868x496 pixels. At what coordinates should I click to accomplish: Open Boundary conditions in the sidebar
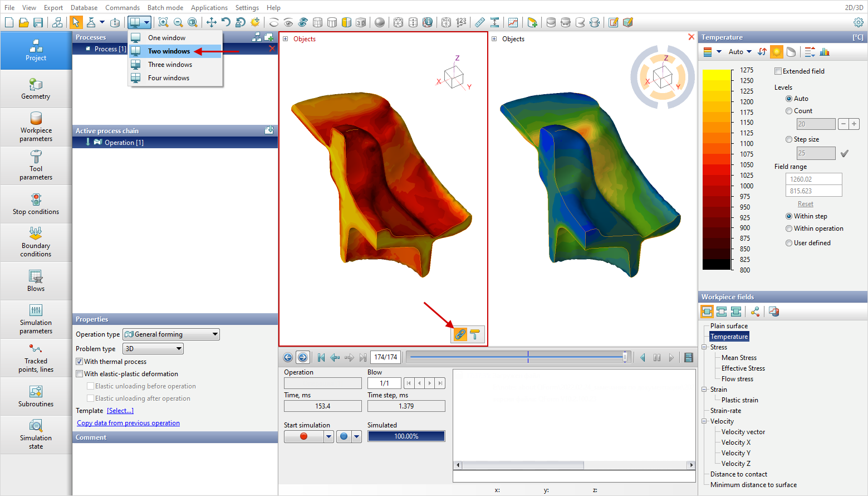[x=36, y=242]
